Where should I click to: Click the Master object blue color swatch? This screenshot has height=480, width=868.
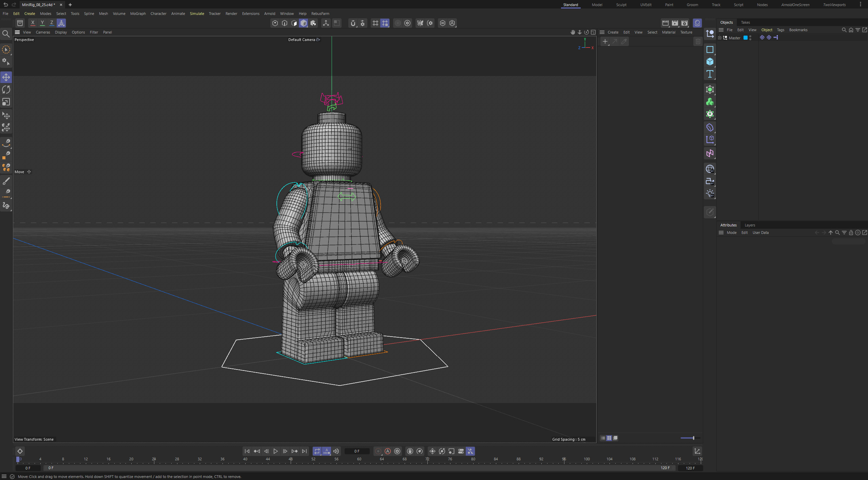click(746, 38)
